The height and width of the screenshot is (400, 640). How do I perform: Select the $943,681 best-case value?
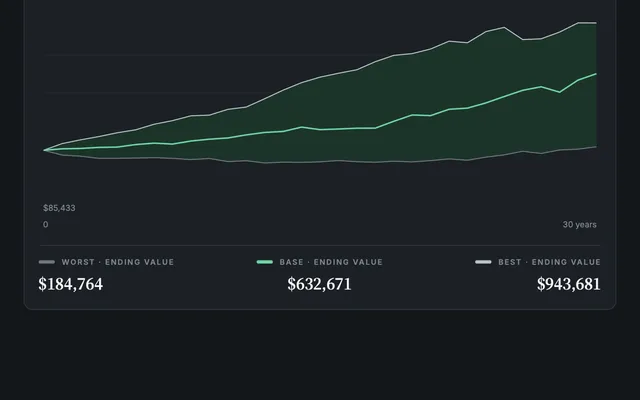tap(569, 284)
